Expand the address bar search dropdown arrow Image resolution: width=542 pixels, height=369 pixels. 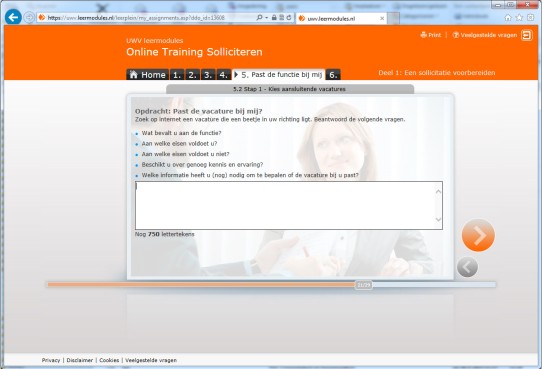[267, 18]
